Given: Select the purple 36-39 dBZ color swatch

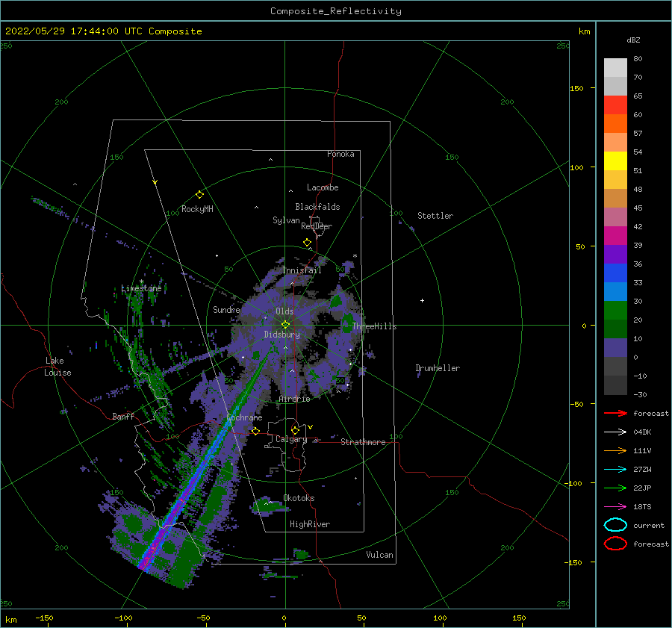Looking at the screenshot, I should click(x=615, y=255).
